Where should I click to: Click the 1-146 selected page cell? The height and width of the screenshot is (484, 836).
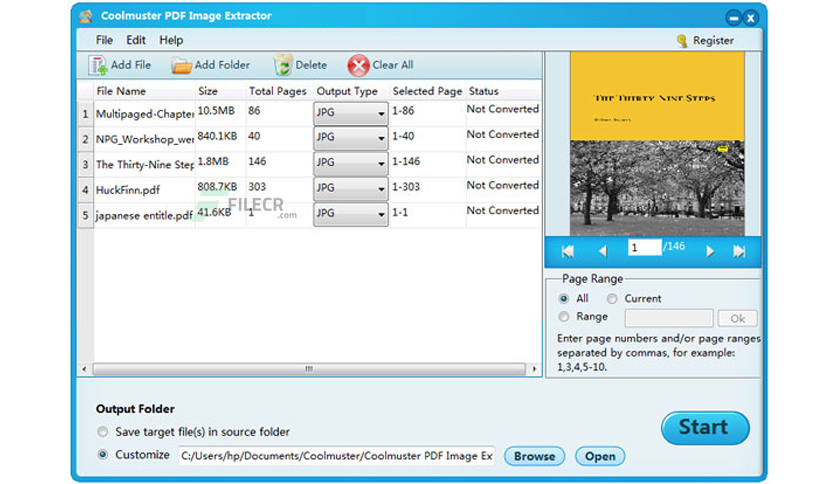pos(406,162)
